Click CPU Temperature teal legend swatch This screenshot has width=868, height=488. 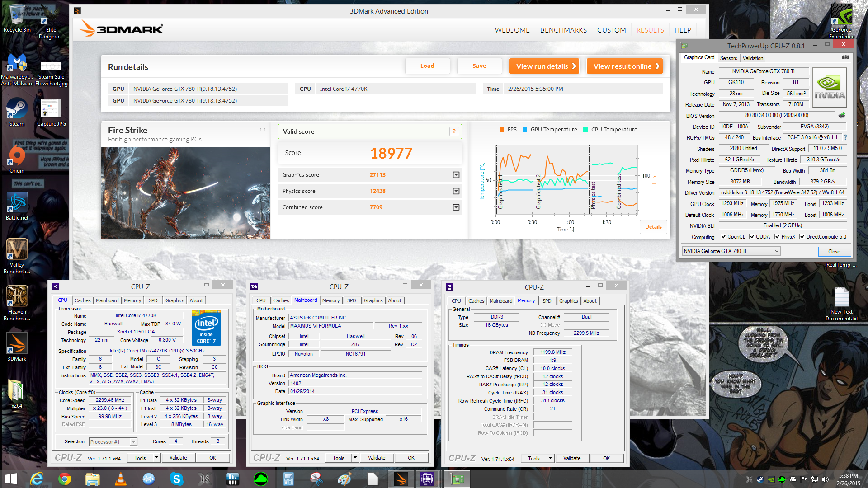(585, 130)
